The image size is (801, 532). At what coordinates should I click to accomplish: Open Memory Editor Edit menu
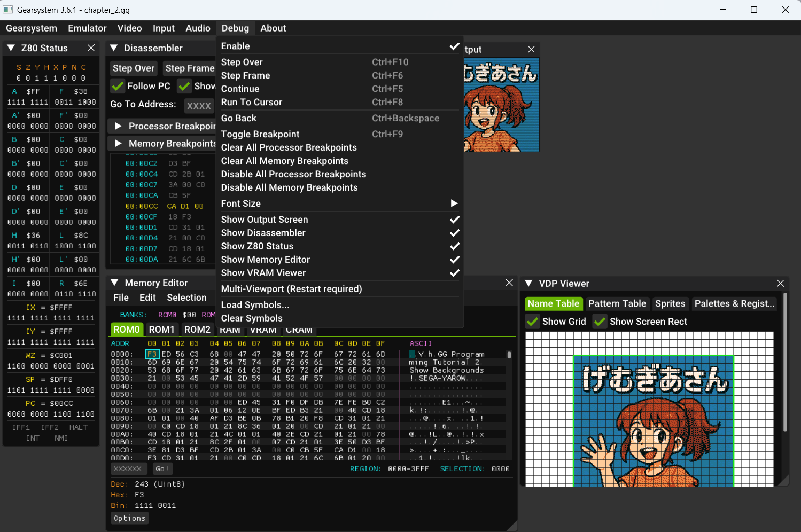click(x=147, y=298)
